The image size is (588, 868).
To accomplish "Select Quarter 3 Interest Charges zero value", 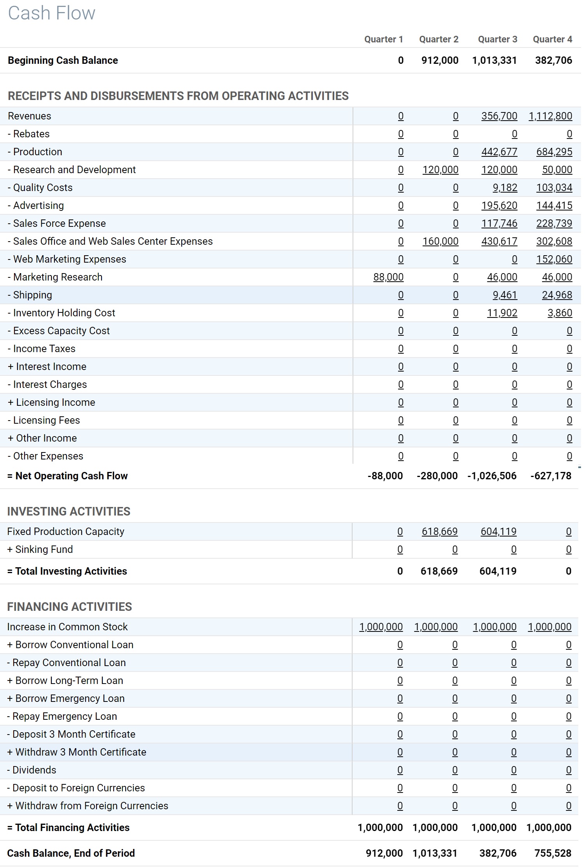I will tap(514, 384).
